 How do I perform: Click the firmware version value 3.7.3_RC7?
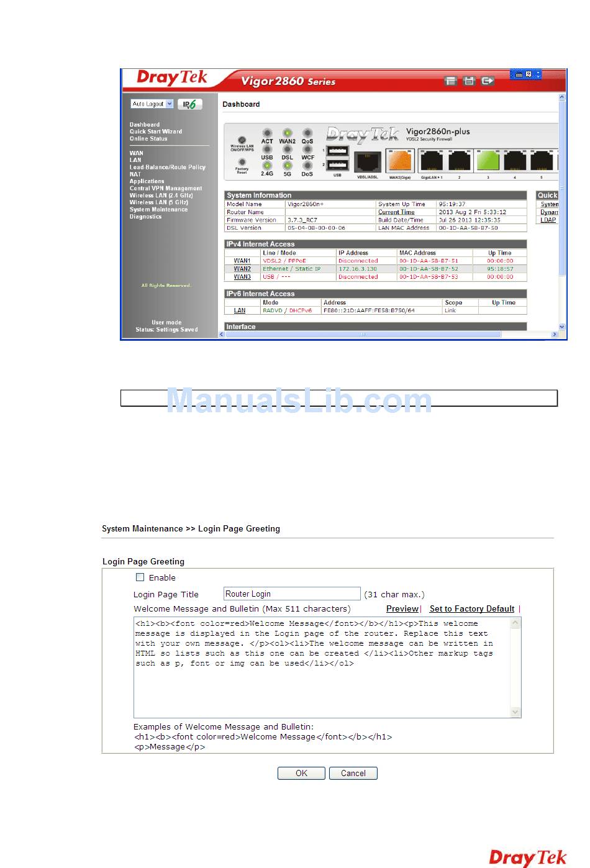(x=302, y=220)
